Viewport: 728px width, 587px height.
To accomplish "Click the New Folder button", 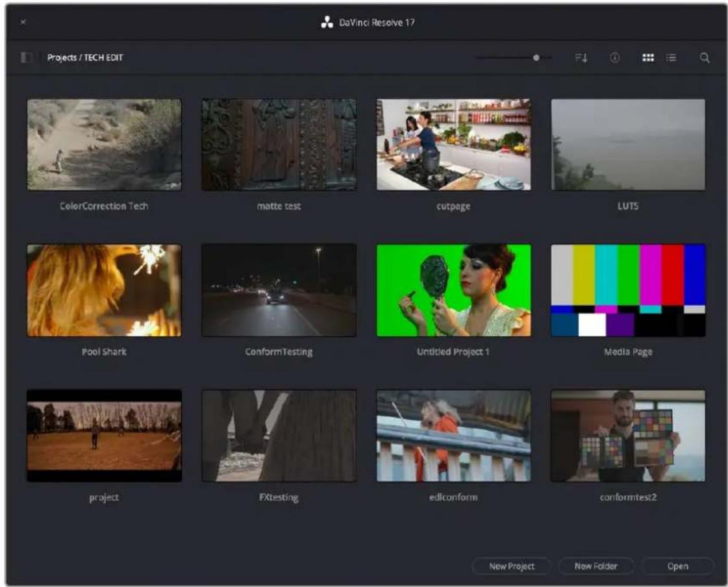I will (x=596, y=566).
